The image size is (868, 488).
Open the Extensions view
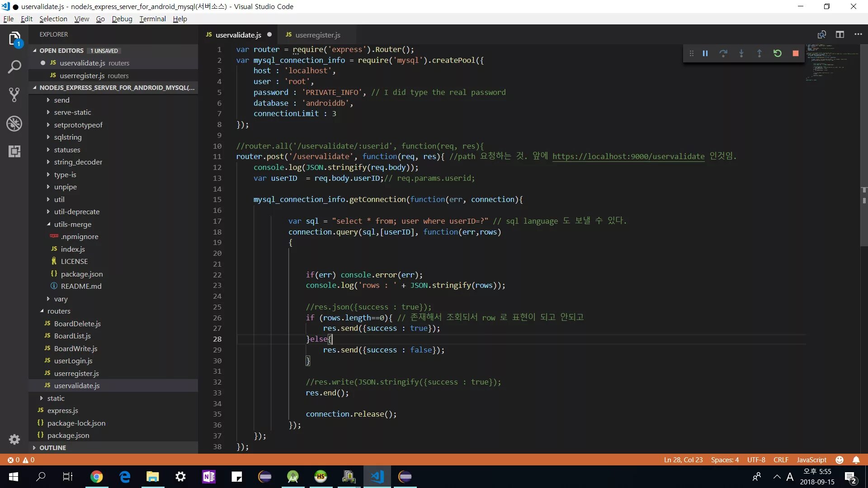click(14, 151)
